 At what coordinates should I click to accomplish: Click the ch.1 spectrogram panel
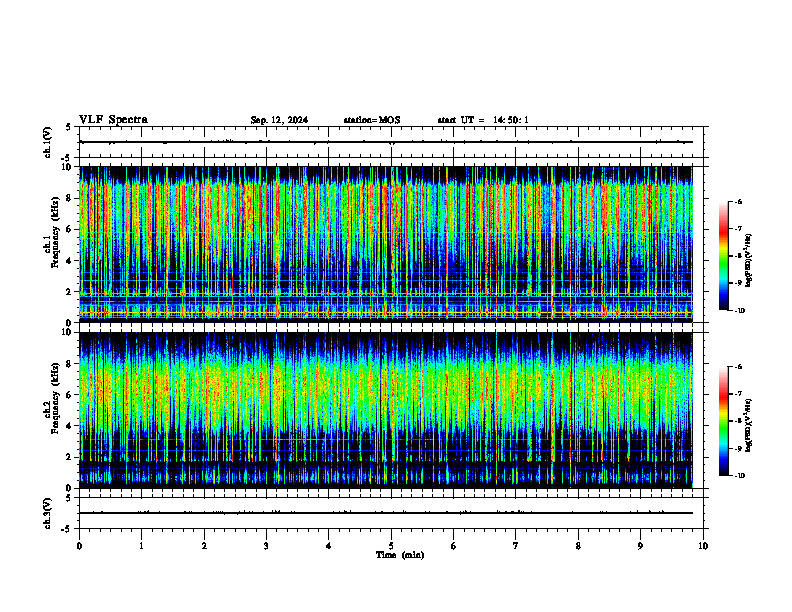pyautogui.click(x=386, y=244)
